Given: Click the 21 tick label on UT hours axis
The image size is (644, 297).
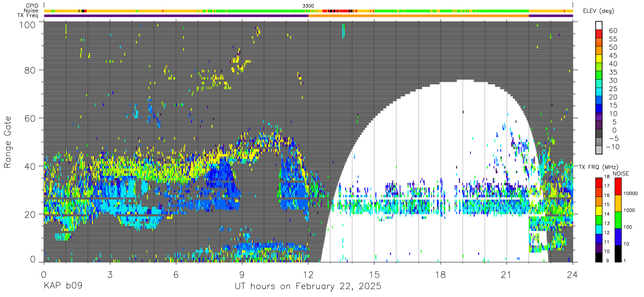Looking at the screenshot, I should 507,274.
